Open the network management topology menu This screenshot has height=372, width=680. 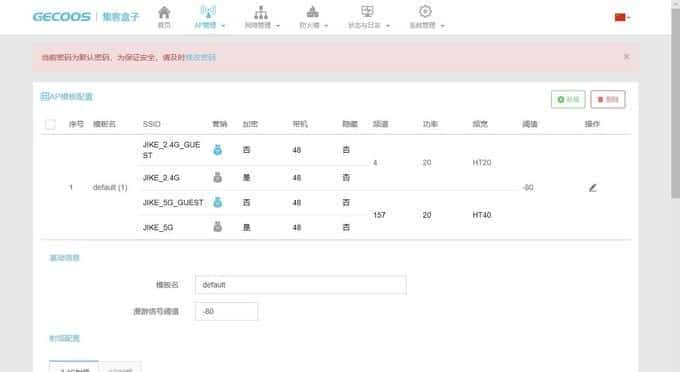262,17
